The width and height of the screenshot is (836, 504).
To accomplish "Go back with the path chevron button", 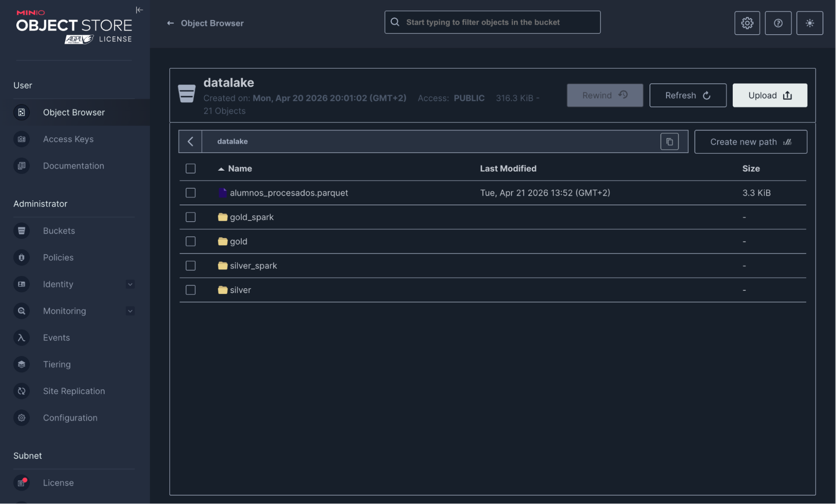I will coord(190,142).
